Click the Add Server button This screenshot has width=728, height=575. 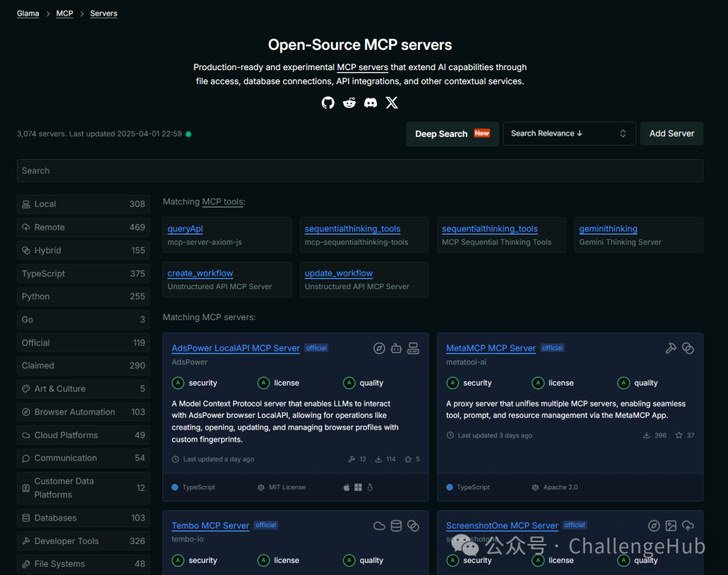tap(671, 133)
